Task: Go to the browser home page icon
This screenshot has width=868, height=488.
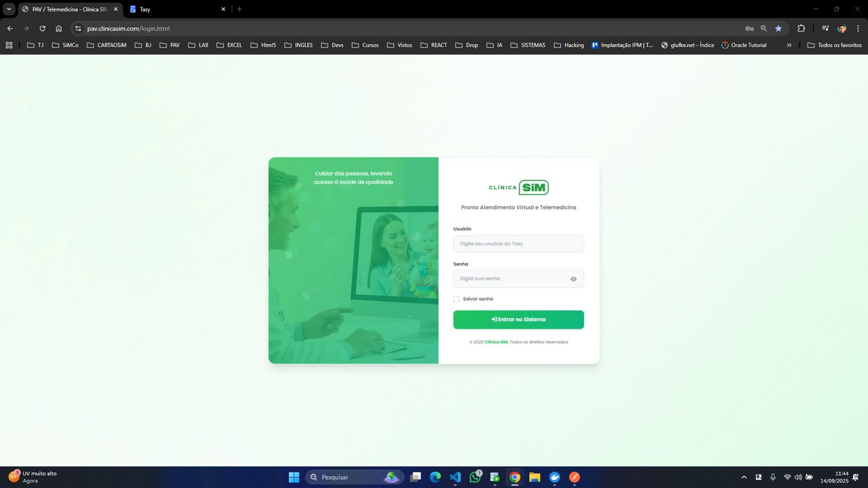Action: (59, 28)
